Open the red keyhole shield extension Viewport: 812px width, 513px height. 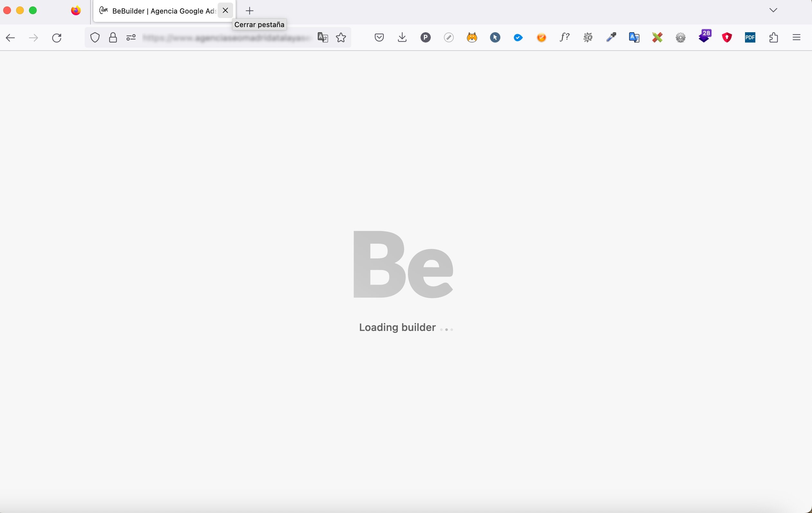point(727,37)
